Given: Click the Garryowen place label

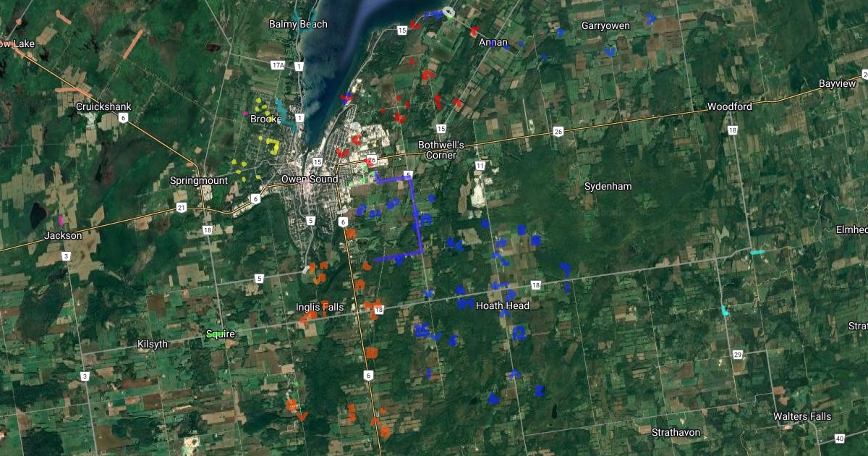Looking at the screenshot, I should 605,25.
